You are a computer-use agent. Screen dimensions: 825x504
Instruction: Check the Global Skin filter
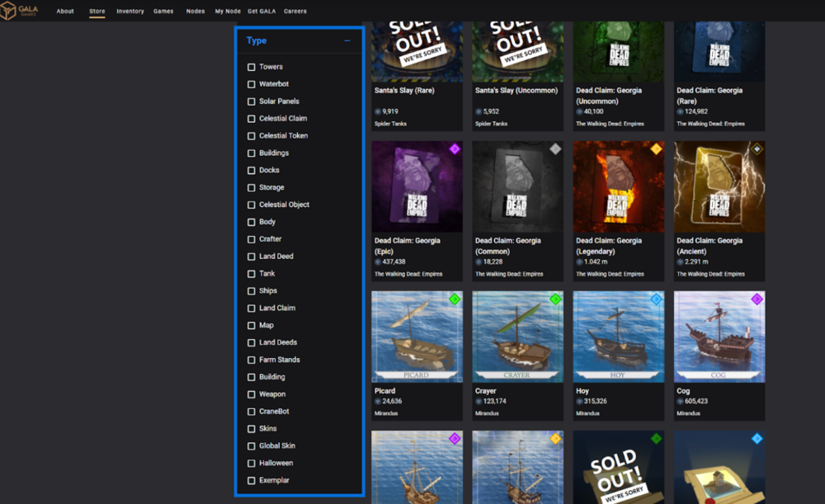(x=252, y=446)
